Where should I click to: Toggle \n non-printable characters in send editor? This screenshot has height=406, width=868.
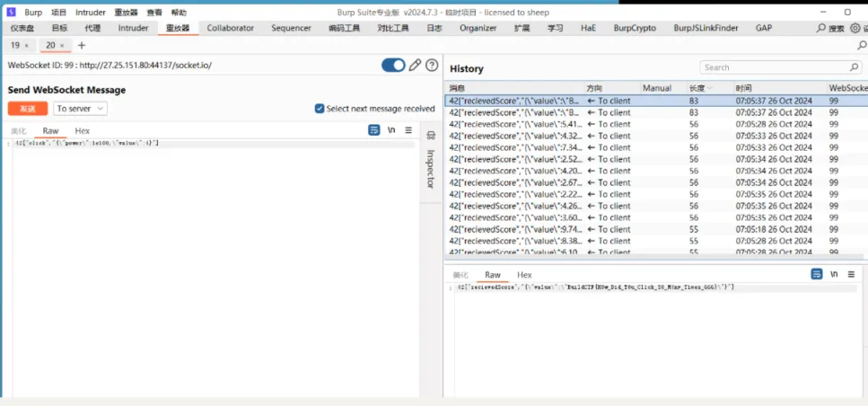coord(391,130)
